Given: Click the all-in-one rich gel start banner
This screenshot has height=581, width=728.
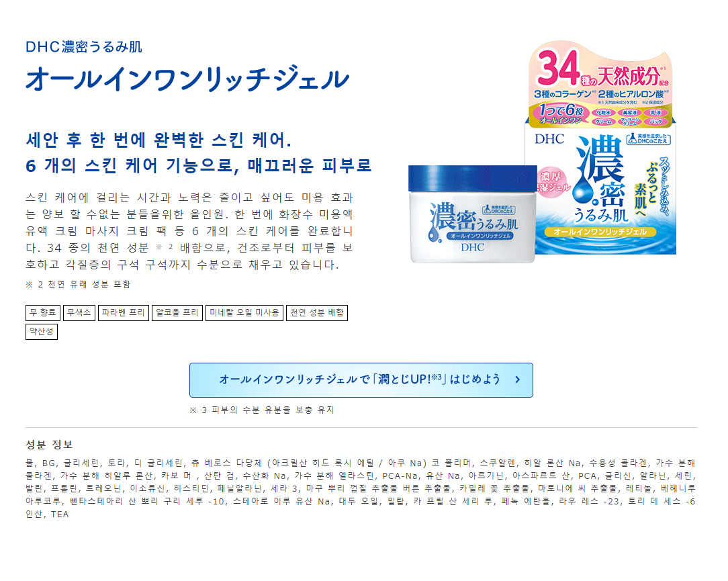Looking at the screenshot, I should pos(361,380).
